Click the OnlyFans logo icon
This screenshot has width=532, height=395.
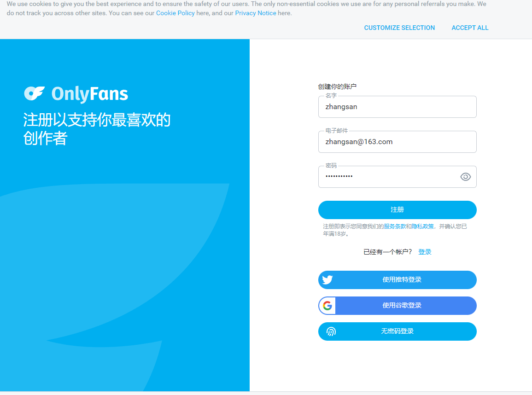(x=34, y=93)
